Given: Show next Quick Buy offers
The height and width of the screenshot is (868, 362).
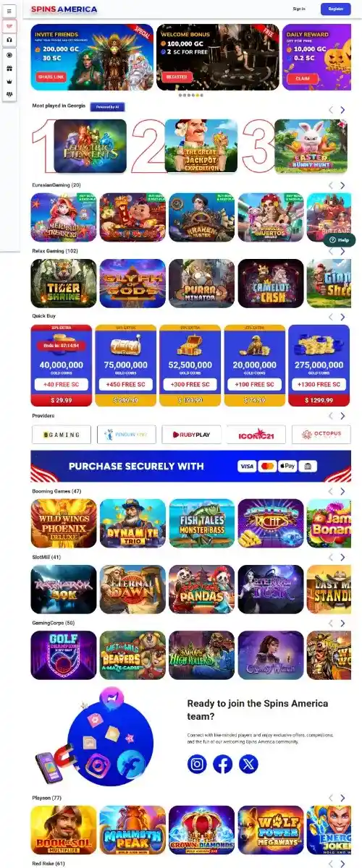Looking at the screenshot, I should tap(342, 317).
